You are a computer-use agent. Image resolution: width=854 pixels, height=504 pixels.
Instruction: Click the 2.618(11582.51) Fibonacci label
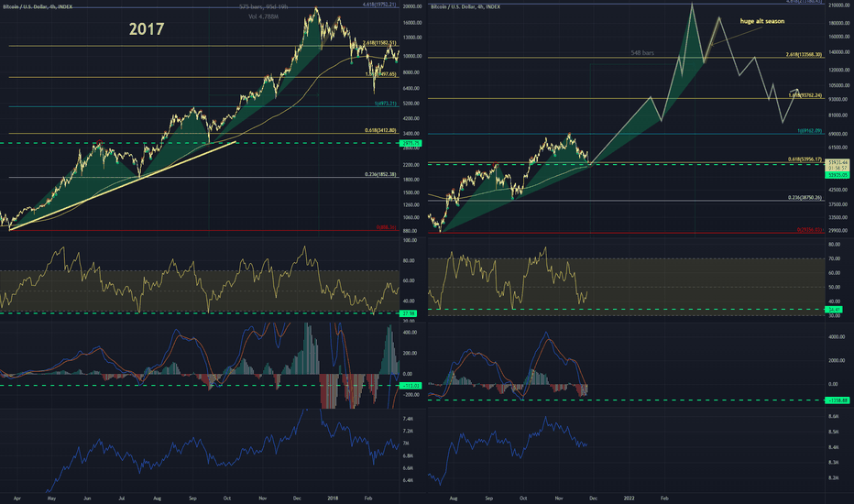[x=380, y=43]
